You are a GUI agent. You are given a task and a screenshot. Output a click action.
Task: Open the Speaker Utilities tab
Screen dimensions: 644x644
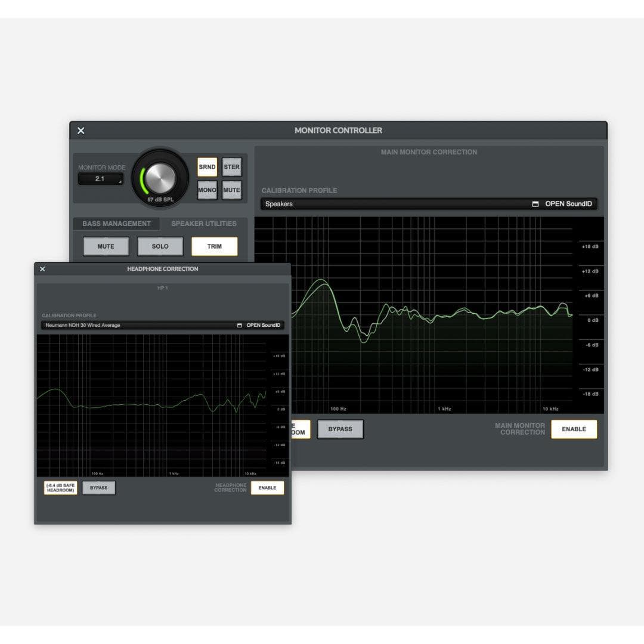pyautogui.click(x=203, y=224)
